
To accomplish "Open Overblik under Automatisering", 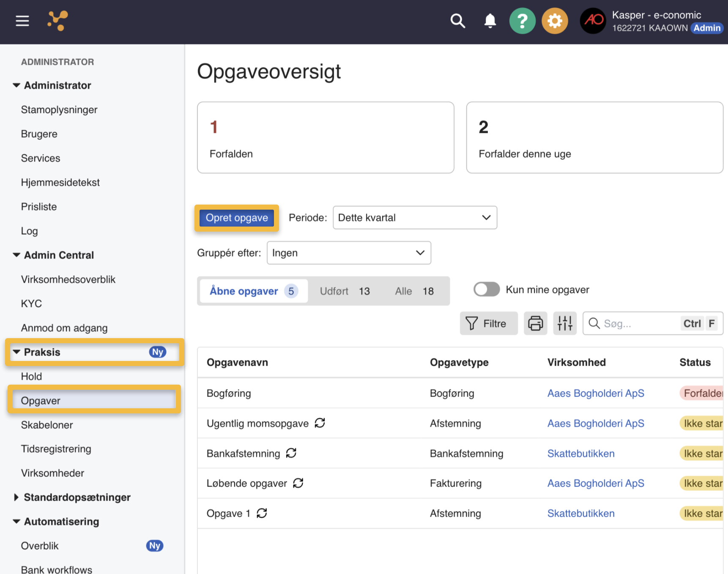I will [40, 546].
